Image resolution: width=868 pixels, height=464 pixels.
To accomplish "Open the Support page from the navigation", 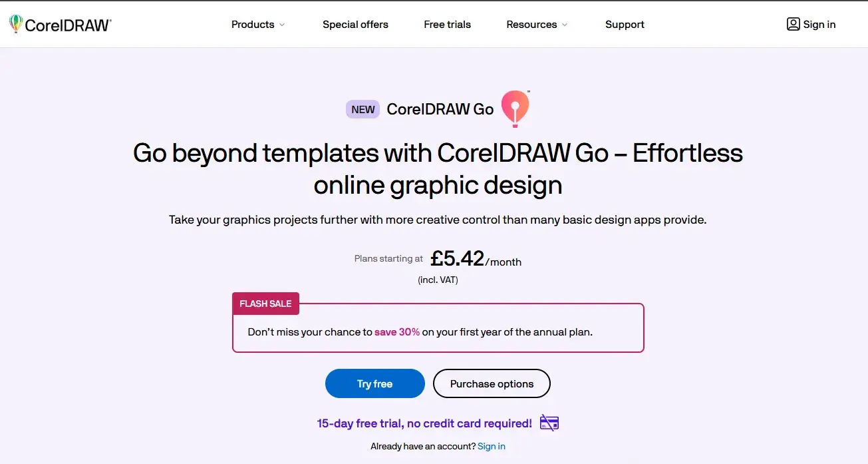I will [624, 25].
